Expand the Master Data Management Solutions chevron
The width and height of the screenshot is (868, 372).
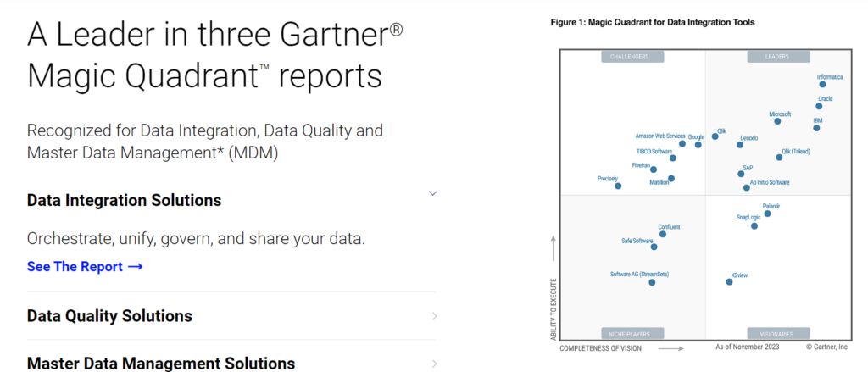point(435,364)
